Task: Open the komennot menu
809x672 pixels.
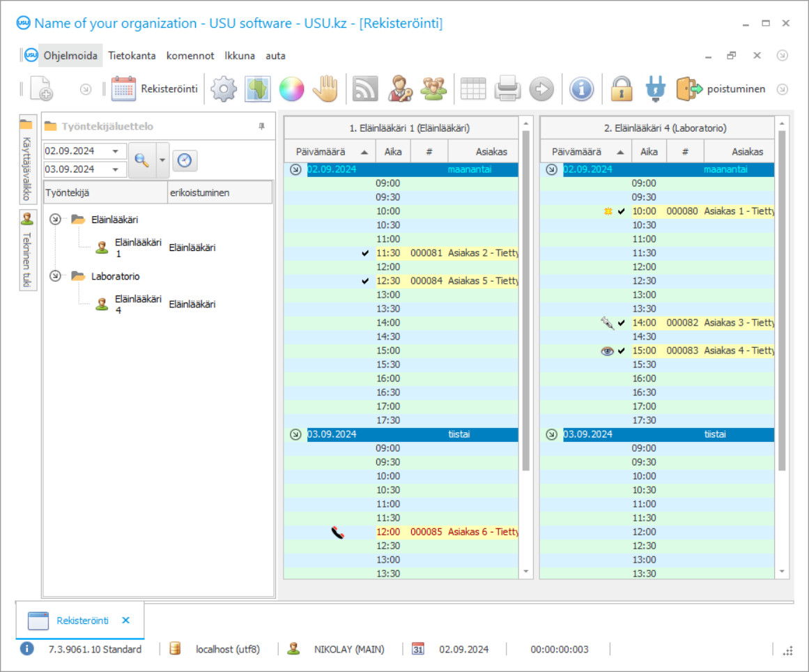Action: click(x=190, y=55)
